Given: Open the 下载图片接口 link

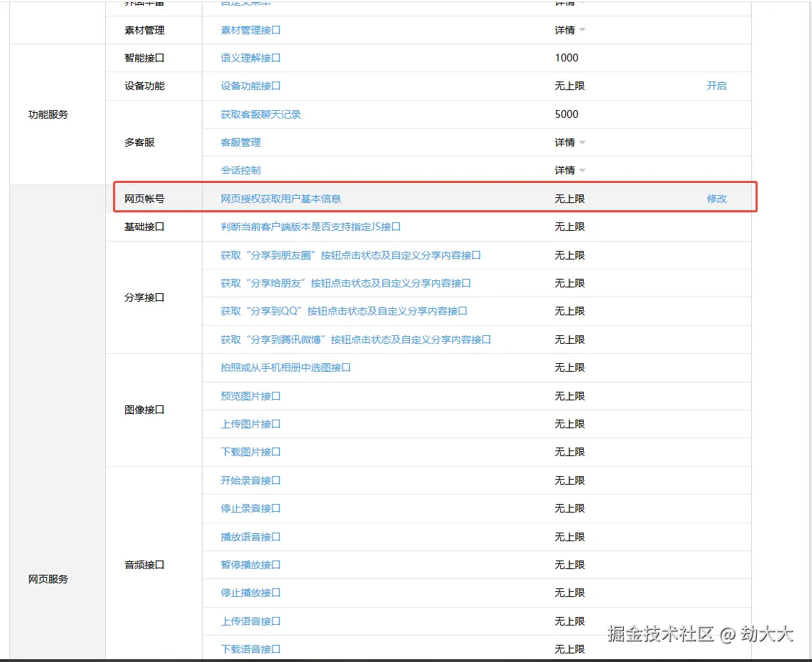Looking at the screenshot, I should (252, 452).
